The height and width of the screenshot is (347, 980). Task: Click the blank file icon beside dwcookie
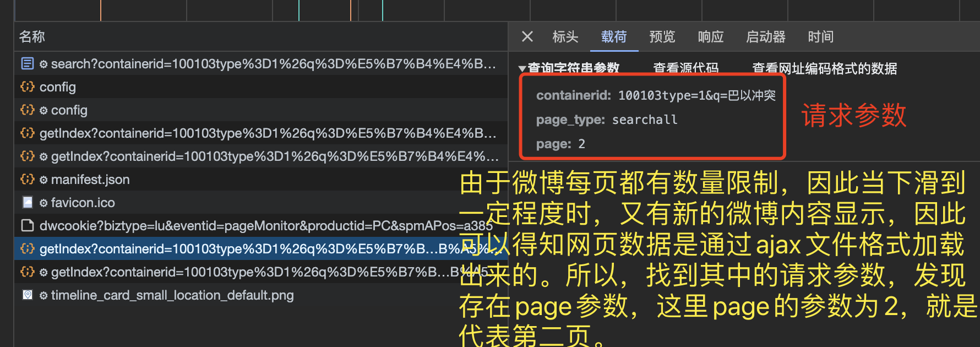(x=27, y=226)
